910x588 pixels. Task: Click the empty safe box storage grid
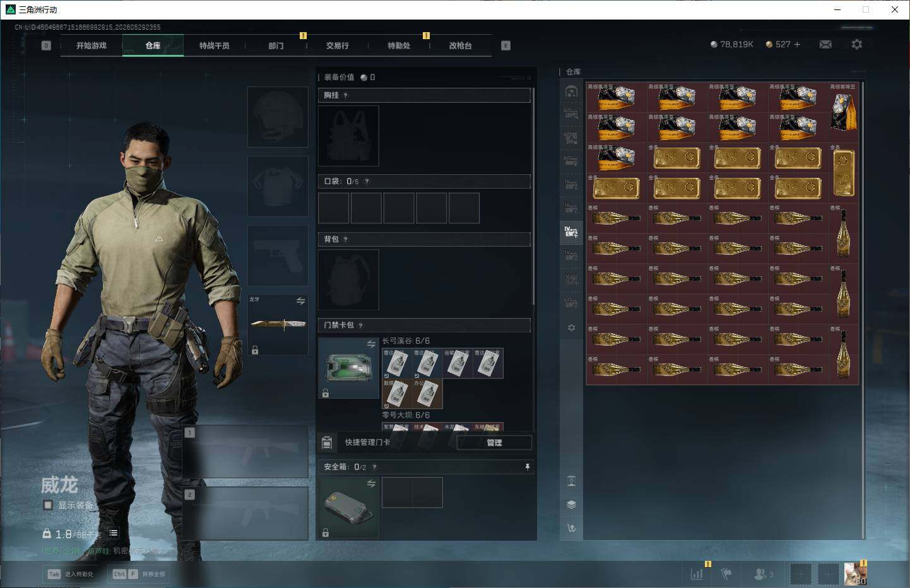coord(412,492)
